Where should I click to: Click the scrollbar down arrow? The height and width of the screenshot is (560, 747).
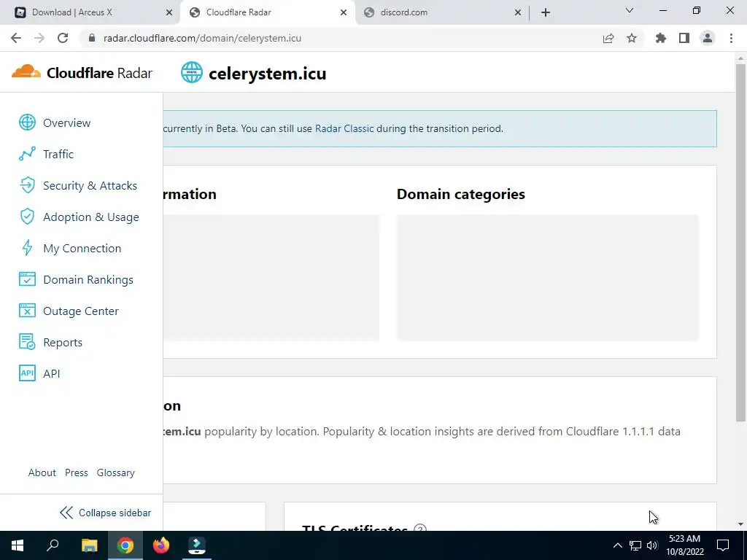740,524
